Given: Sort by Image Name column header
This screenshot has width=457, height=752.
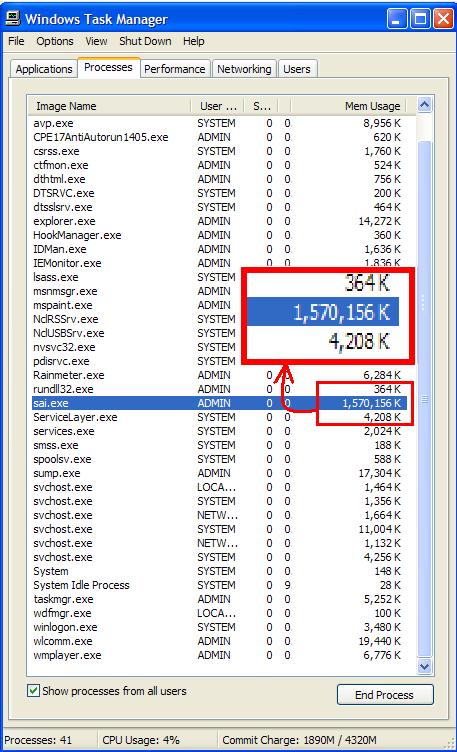Looking at the screenshot, I should (x=109, y=106).
